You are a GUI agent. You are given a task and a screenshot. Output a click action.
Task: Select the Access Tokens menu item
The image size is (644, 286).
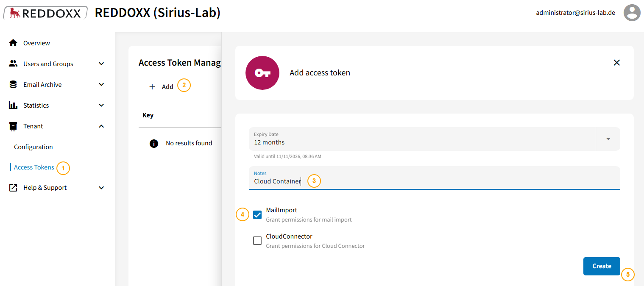34,167
